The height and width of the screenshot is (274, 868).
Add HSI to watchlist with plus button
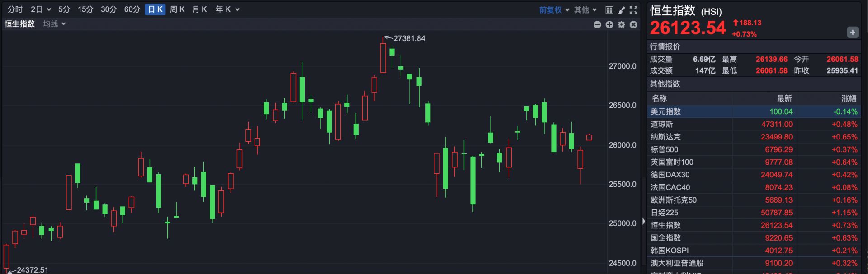click(852, 32)
